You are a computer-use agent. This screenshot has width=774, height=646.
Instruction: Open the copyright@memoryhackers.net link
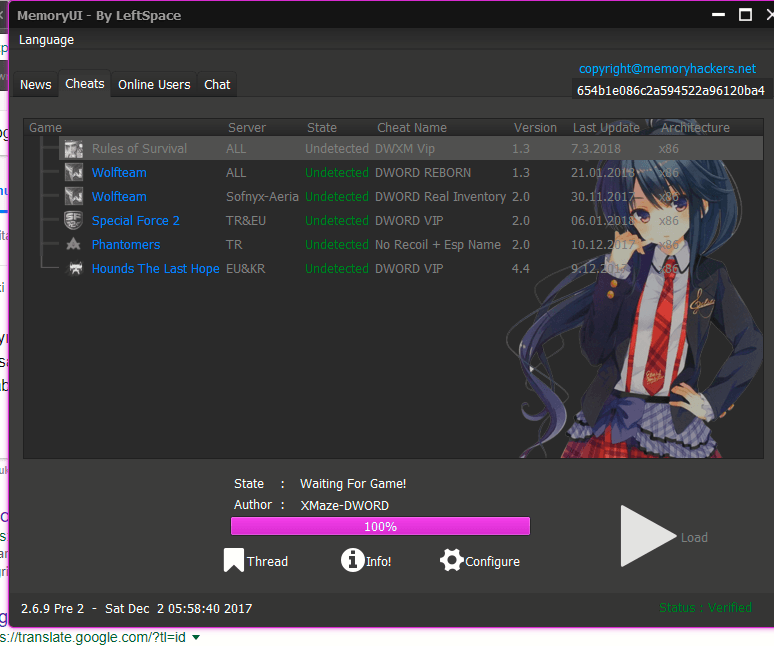667,69
